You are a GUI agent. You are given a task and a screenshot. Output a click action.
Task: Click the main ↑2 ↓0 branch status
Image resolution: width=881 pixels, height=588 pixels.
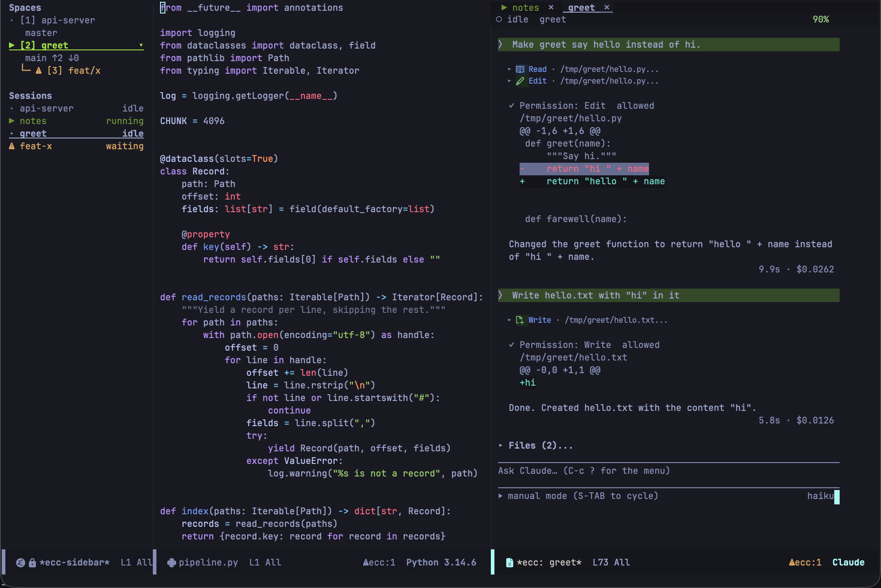coord(52,58)
